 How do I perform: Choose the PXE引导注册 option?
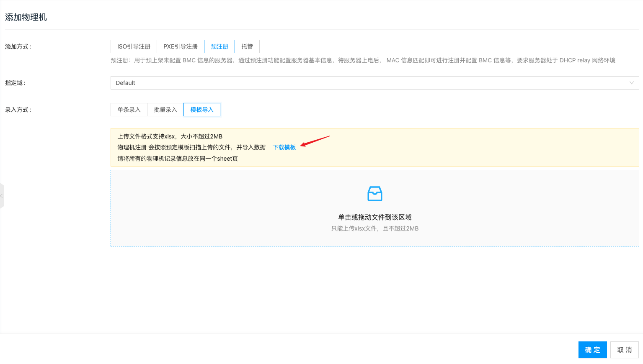(180, 46)
